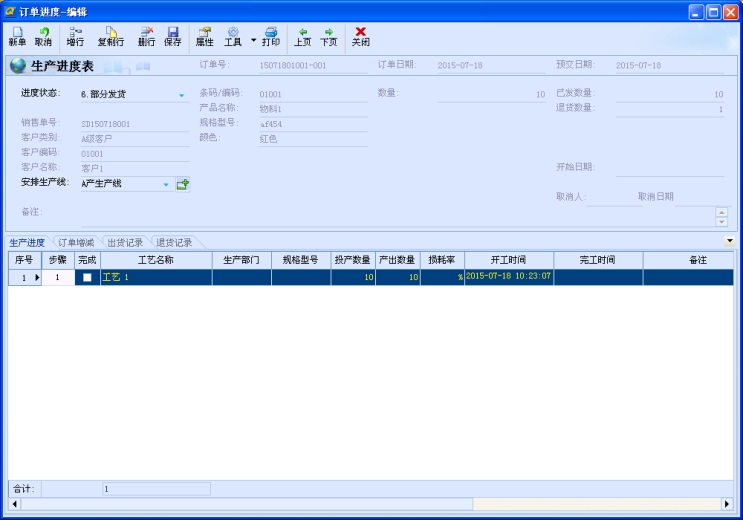The width and height of the screenshot is (743, 520).
Task: Click horizontal scrollbar left arrow
Action: tap(15, 504)
